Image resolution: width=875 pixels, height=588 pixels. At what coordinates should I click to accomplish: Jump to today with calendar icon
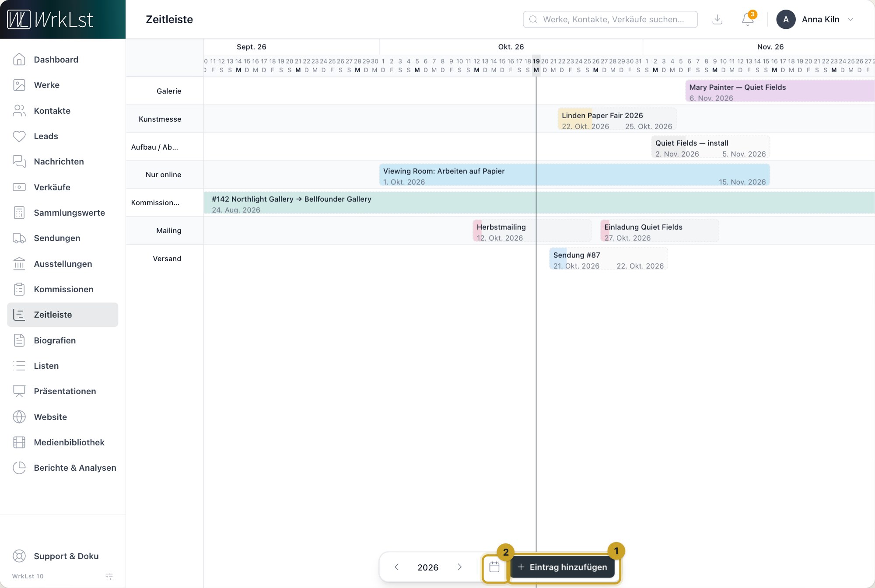click(x=494, y=567)
